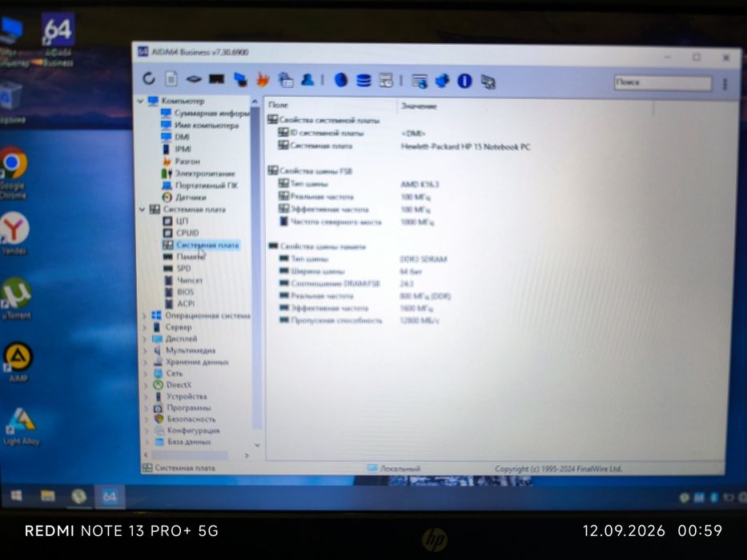Launch the disk benchmark toolbar icon

194,79
